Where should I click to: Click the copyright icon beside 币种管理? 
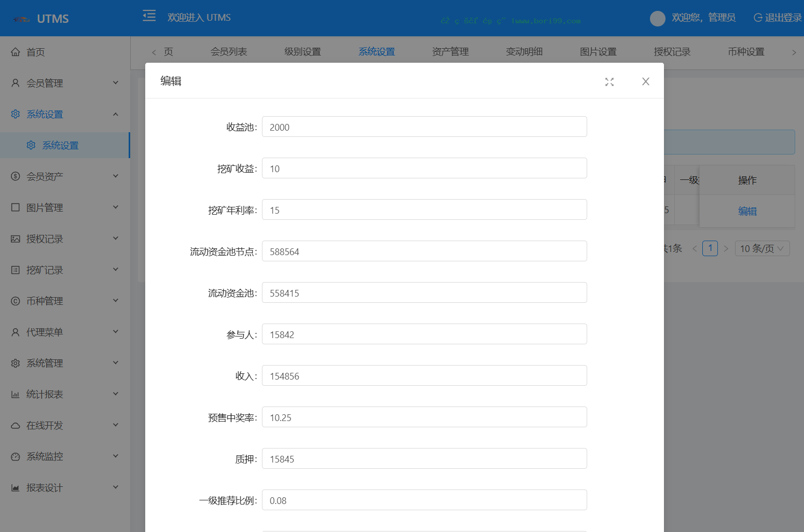click(16, 301)
